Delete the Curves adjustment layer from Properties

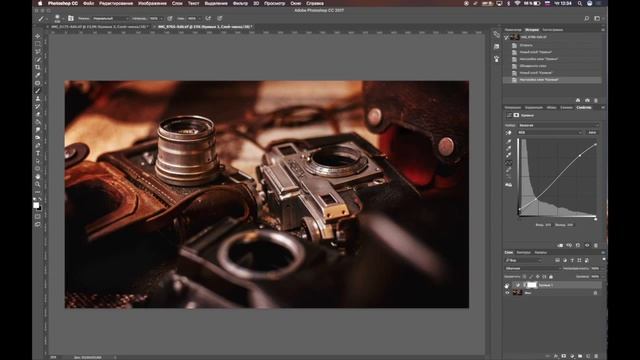[596, 245]
